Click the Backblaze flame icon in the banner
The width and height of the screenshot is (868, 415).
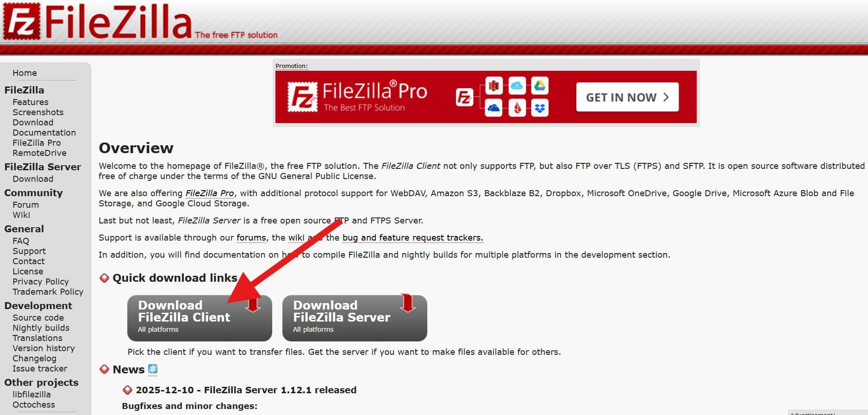pos(517,108)
